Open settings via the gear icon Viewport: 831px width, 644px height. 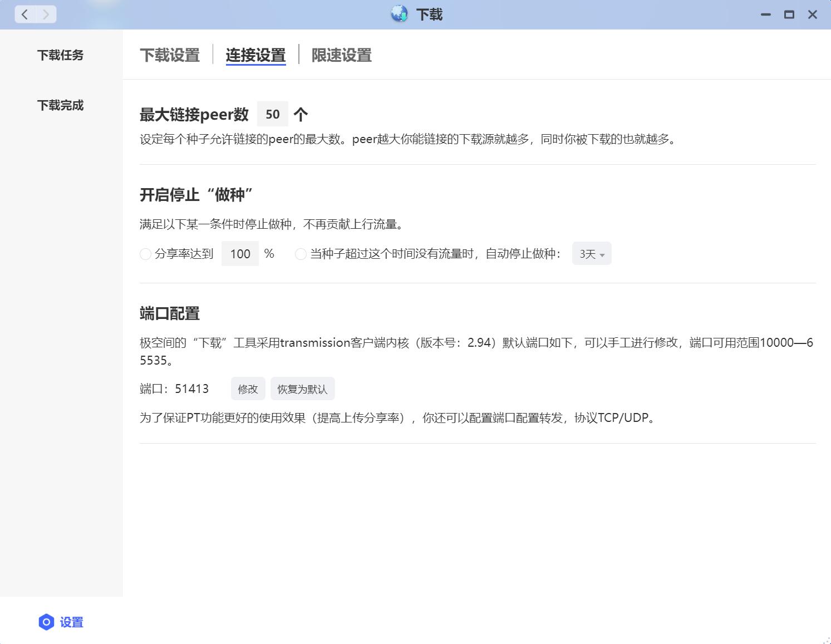[x=46, y=622]
